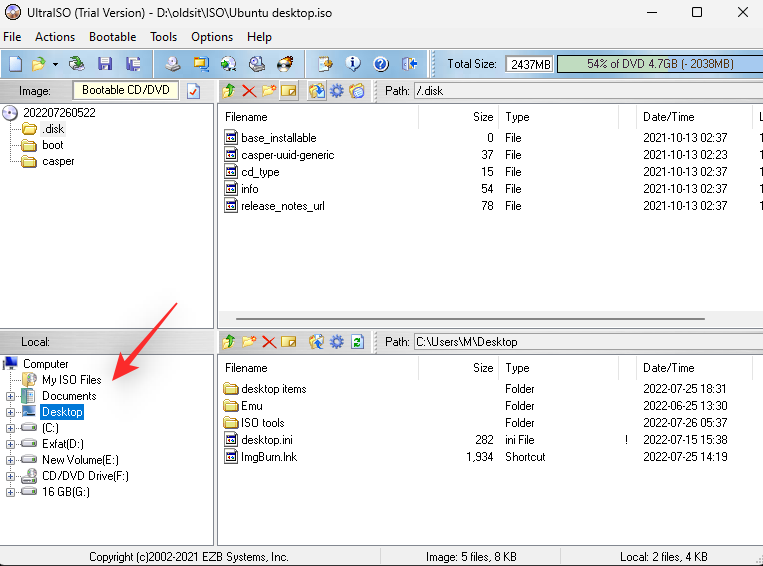Create new folder in local pane

coord(249,342)
